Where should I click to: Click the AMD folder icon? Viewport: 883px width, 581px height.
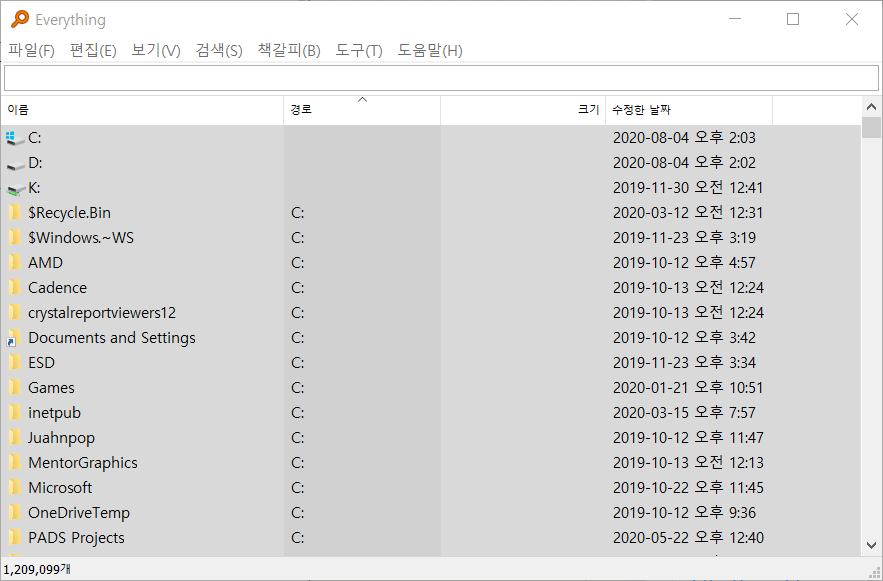coord(15,262)
